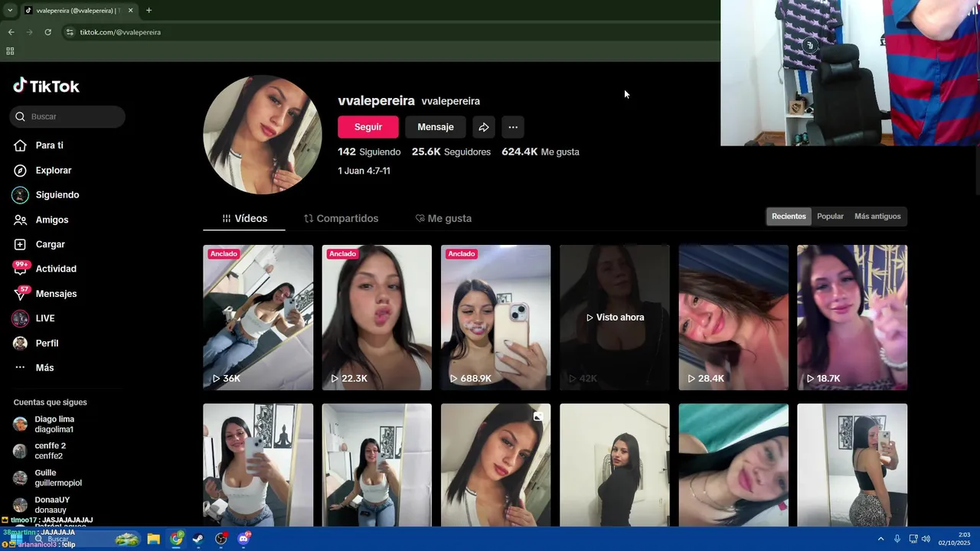
Task: Switch to the Compartidos tab
Action: click(x=341, y=218)
